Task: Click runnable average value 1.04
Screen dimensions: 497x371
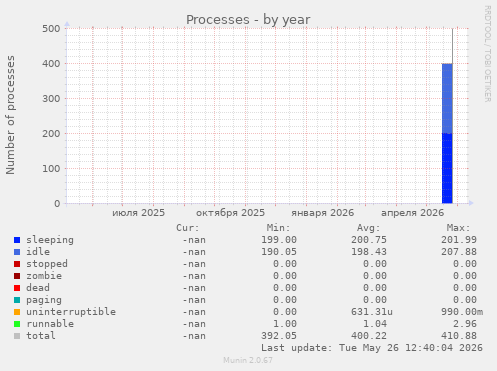Action: tap(375, 324)
